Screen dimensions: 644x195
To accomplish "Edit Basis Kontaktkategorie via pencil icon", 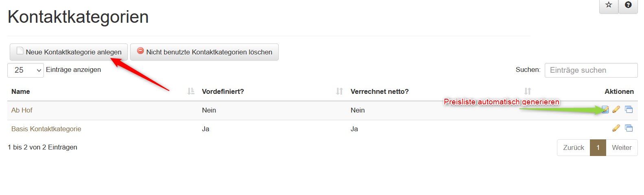I will 616,128.
